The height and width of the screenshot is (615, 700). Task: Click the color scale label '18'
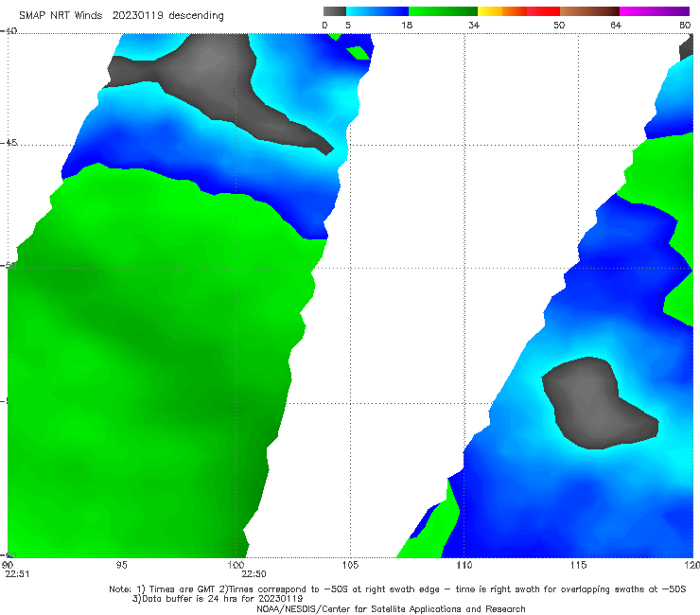407,25
